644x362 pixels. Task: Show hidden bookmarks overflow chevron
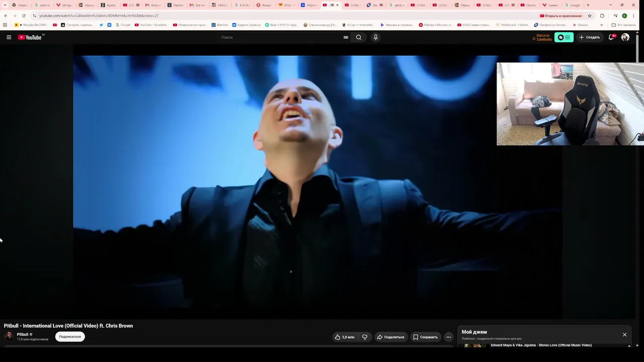(x=602, y=25)
